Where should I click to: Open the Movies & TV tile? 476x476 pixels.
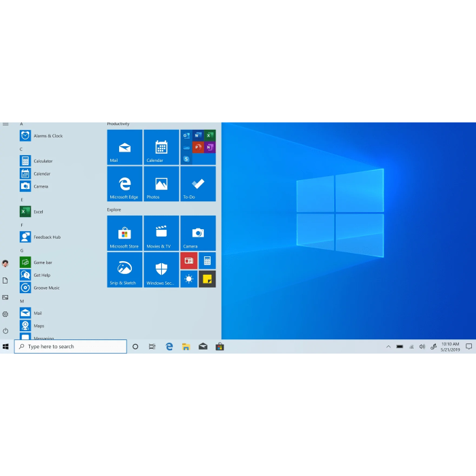click(161, 233)
